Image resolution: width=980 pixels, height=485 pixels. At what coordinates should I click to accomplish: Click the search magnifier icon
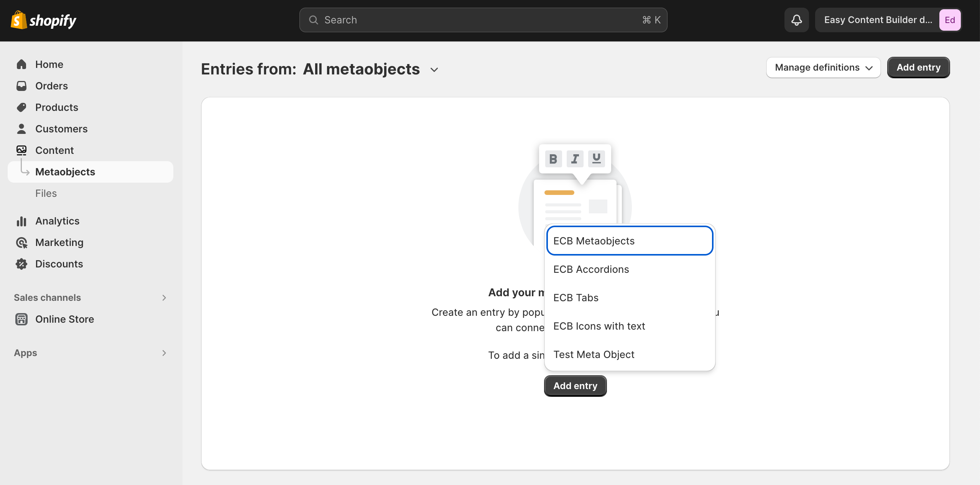313,20
